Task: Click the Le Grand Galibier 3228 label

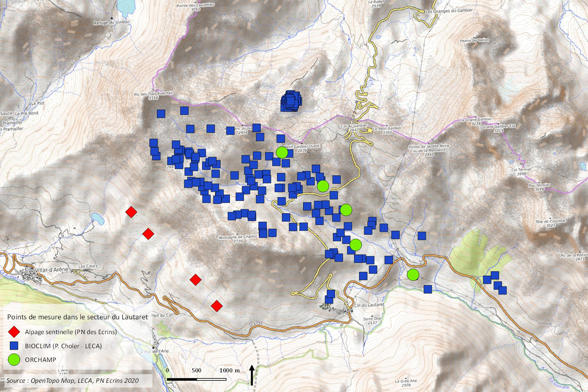Action: click(476, 122)
